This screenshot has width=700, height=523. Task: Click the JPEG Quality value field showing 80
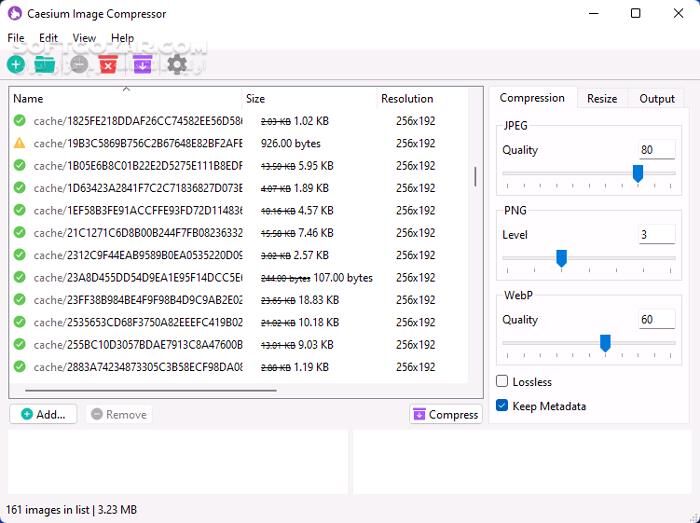(657, 150)
